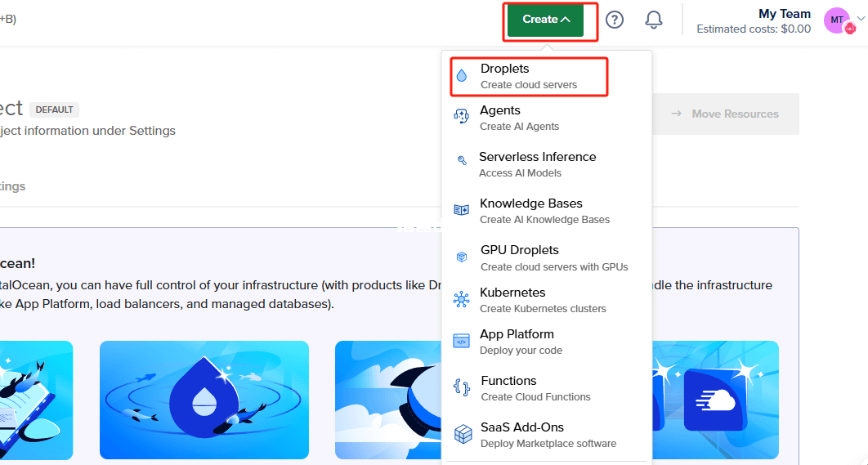Click Create Kubernetes clusters subtitle
The image size is (868, 465).
click(543, 308)
